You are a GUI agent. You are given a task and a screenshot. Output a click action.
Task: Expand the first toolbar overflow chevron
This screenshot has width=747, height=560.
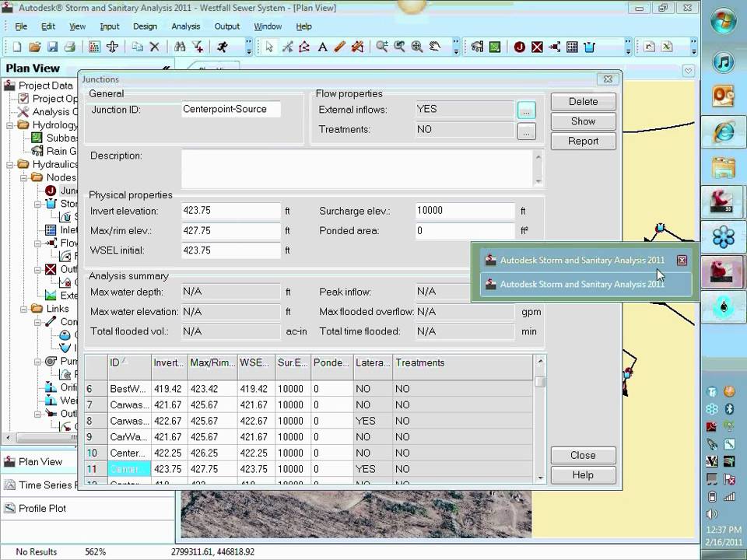click(x=249, y=47)
